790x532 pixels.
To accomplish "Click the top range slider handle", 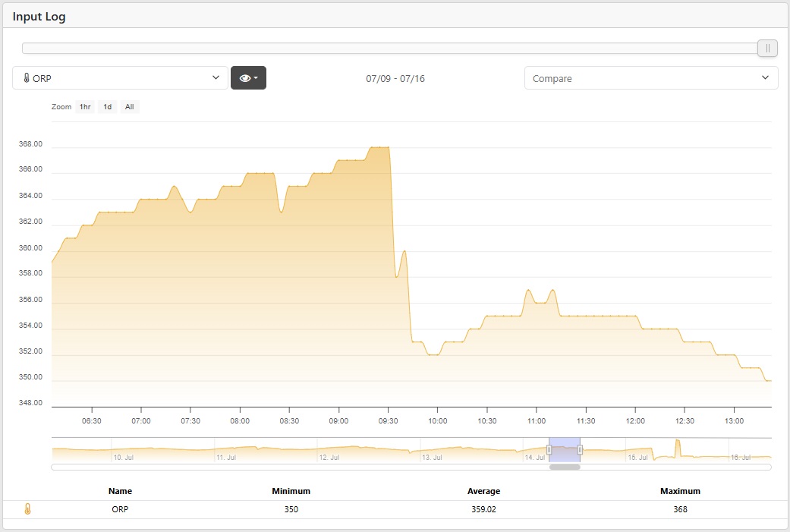I will [x=767, y=49].
